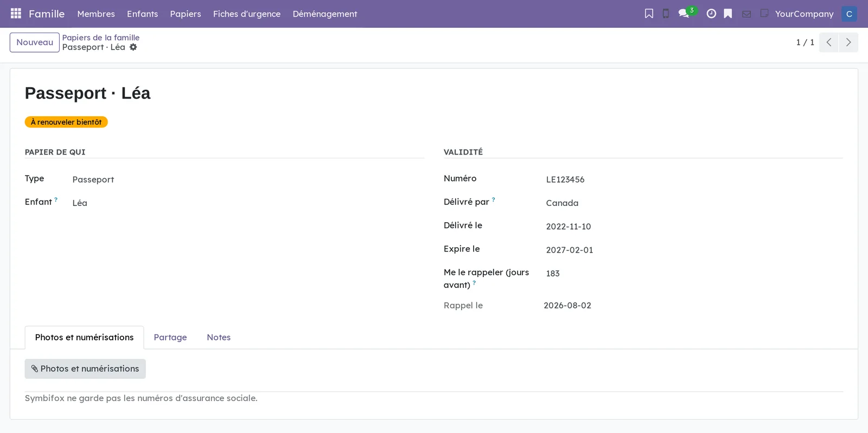Open the Enfant field showing Léa

[x=248, y=203]
